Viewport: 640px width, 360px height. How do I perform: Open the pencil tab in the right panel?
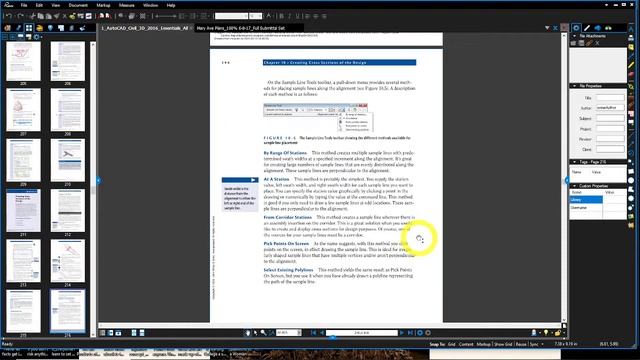pos(587,28)
